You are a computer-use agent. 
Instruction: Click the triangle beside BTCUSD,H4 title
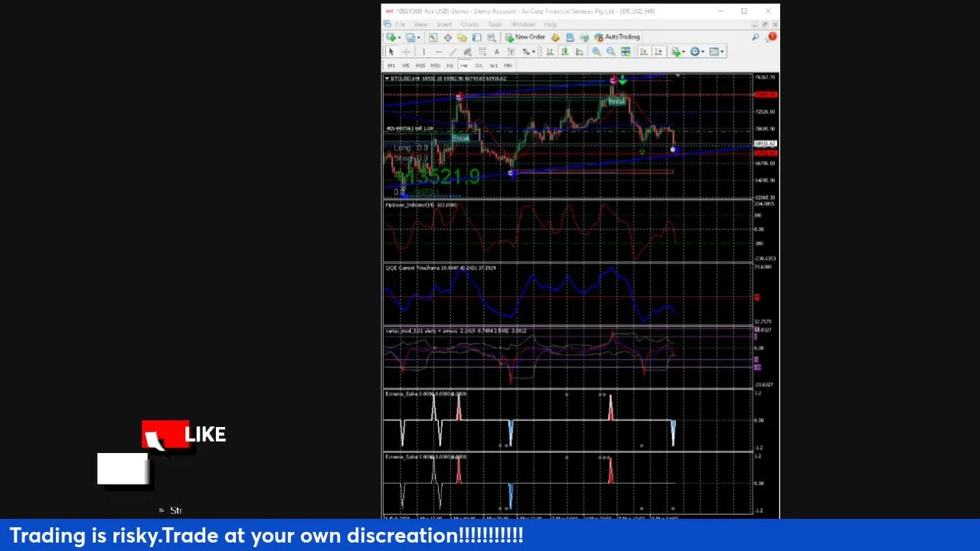[387, 78]
